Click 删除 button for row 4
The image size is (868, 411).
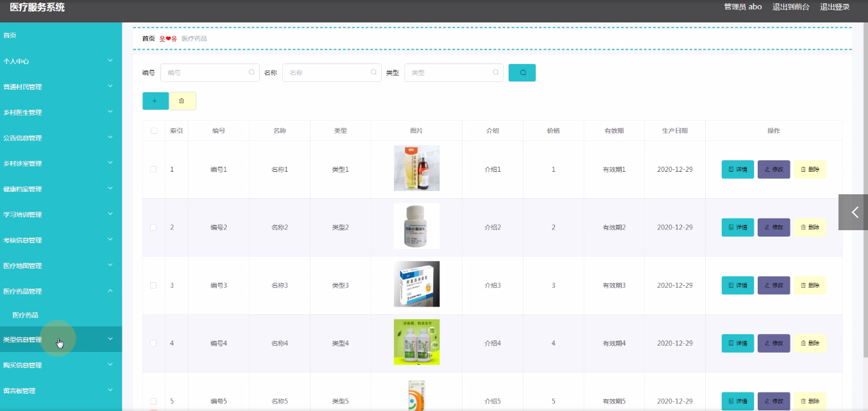[x=810, y=343]
